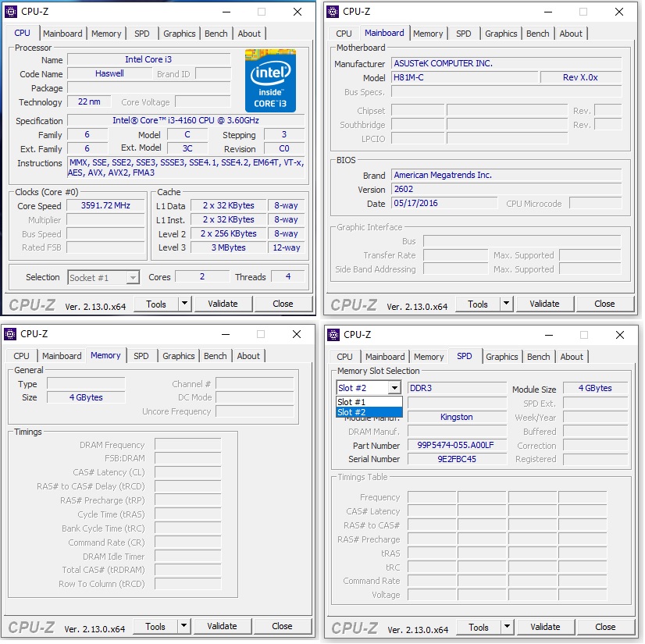
Task: Click the Close button in the Memory window
Action: [x=282, y=626]
